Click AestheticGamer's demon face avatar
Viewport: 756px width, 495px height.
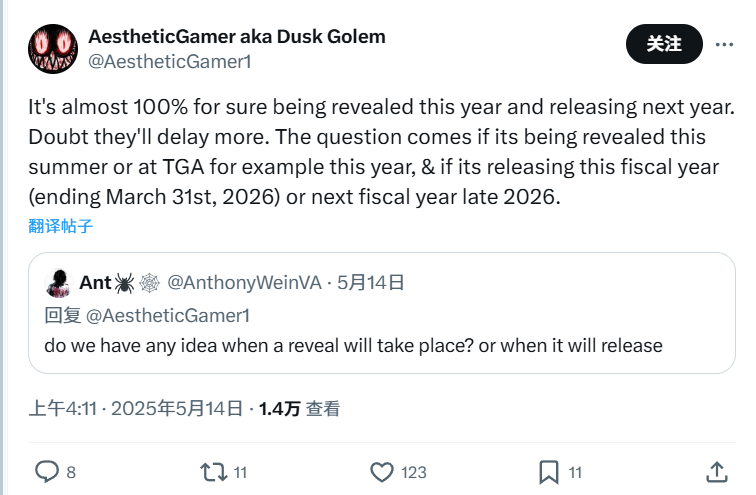53,49
